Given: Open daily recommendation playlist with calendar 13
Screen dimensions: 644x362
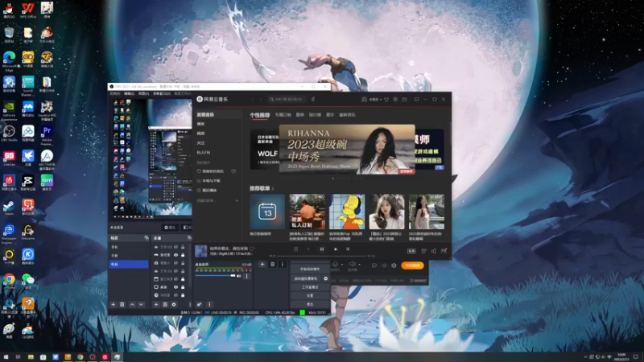Looking at the screenshot, I should [267, 212].
